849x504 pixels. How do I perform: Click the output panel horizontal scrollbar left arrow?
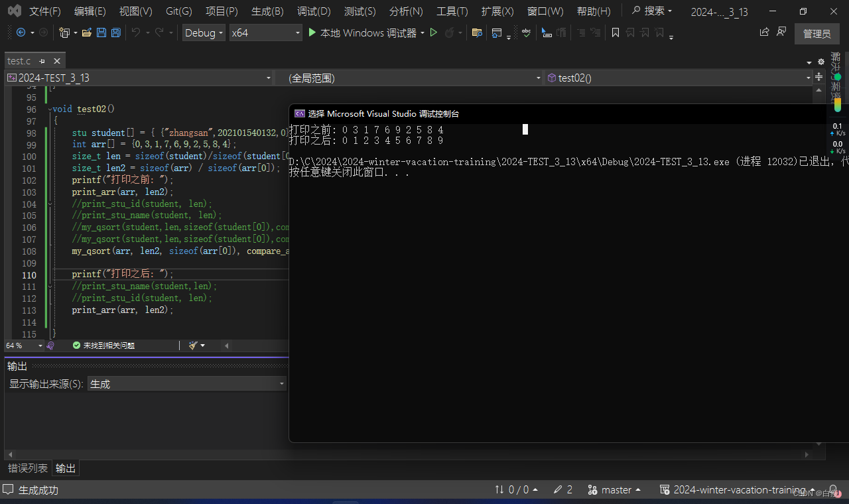(x=10, y=454)
